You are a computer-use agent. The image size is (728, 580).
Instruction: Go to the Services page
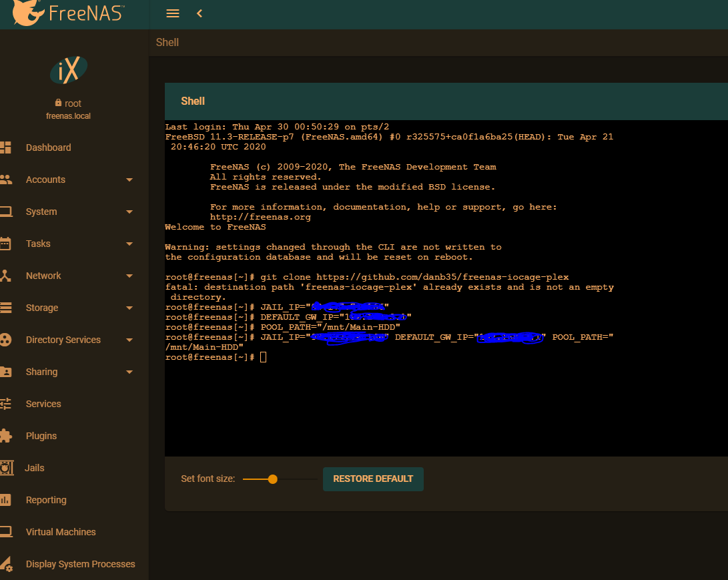(x=43, y=404)
